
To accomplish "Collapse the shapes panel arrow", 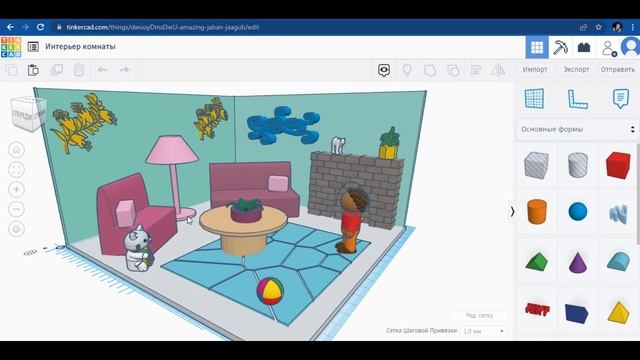I will click(512, 211).
